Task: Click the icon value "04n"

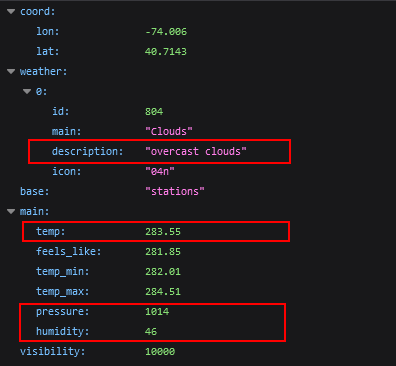Action: (x=160, y=171)
